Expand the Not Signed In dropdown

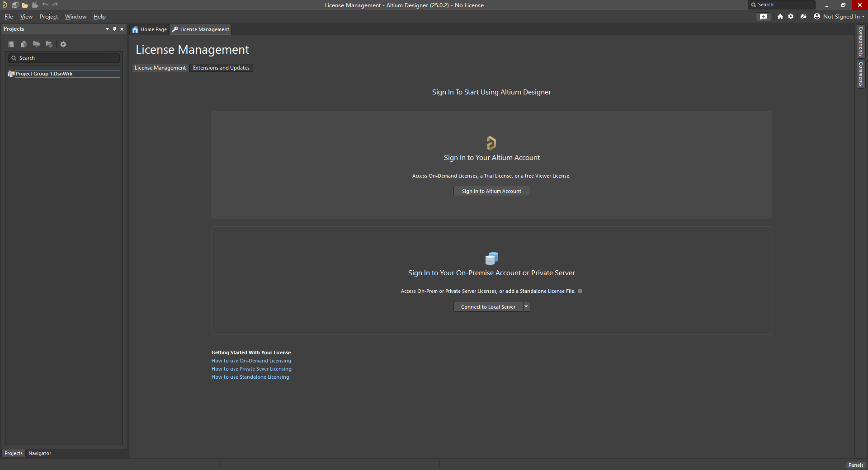click(x=844, y=17)
